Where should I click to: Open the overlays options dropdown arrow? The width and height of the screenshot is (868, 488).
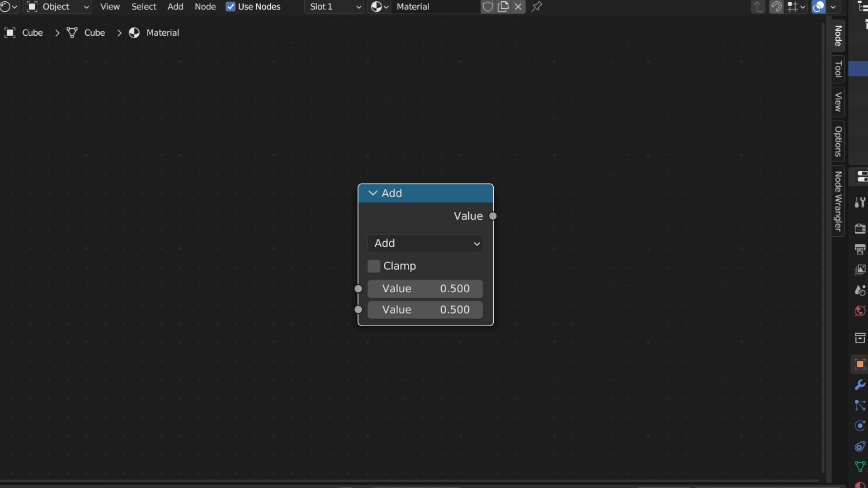[x=833, y=7]
